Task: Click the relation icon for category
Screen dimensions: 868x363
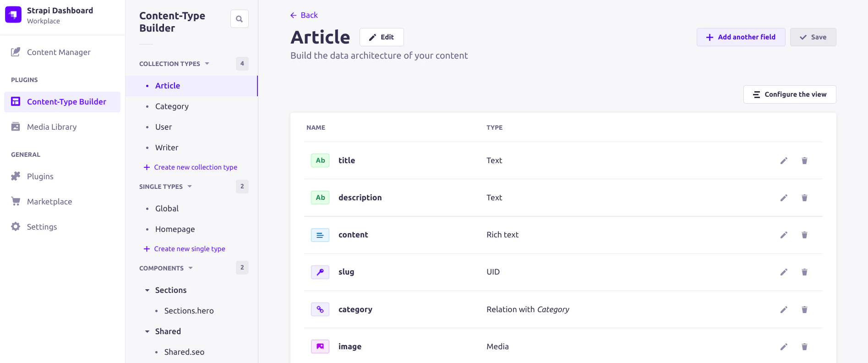Action: point(320,309)
